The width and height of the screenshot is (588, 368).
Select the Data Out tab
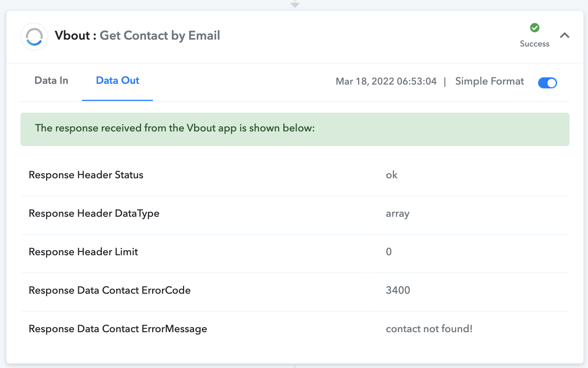(x=117, y=81)
